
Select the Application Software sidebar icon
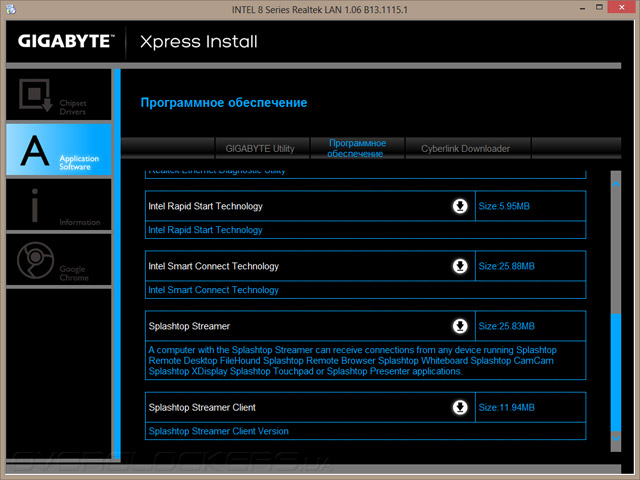point(55,149)
